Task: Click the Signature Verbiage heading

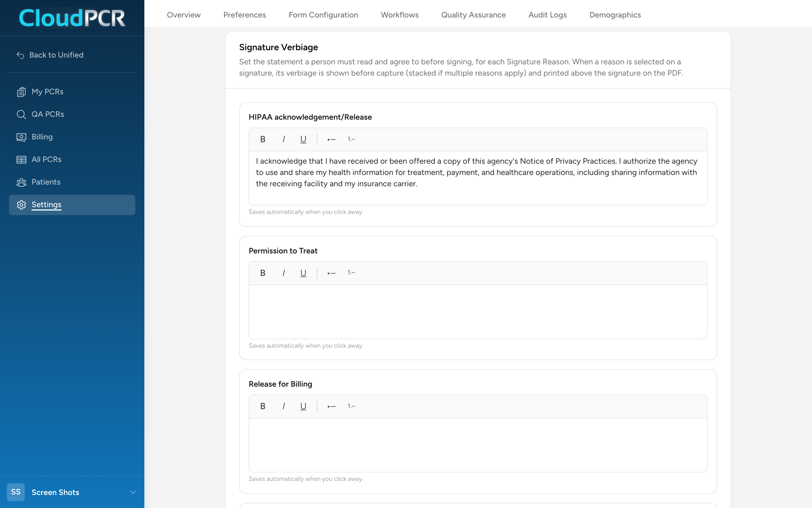Action: 279,47
